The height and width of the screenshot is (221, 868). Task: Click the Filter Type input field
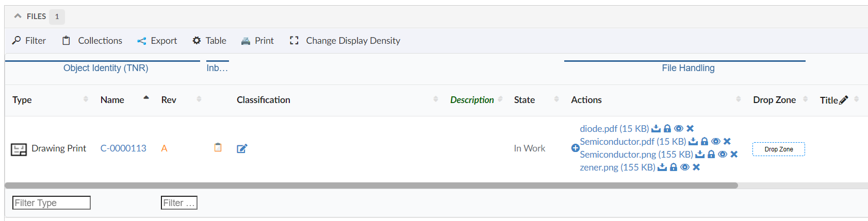(51, 203)
